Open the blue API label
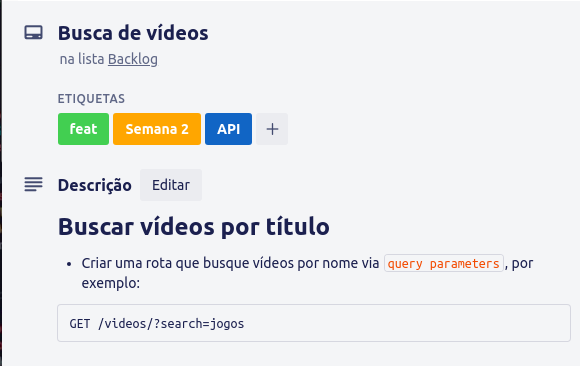This screenshot has height=366, width=580. pos(229,129)
